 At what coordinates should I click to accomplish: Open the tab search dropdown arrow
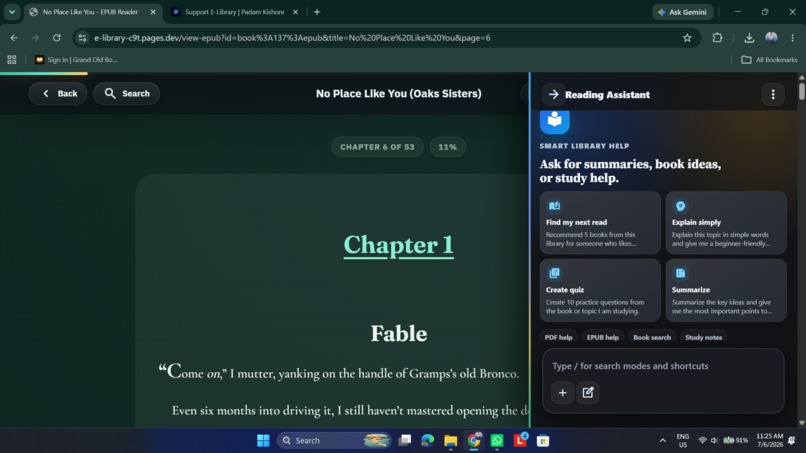tap(12, 12)
